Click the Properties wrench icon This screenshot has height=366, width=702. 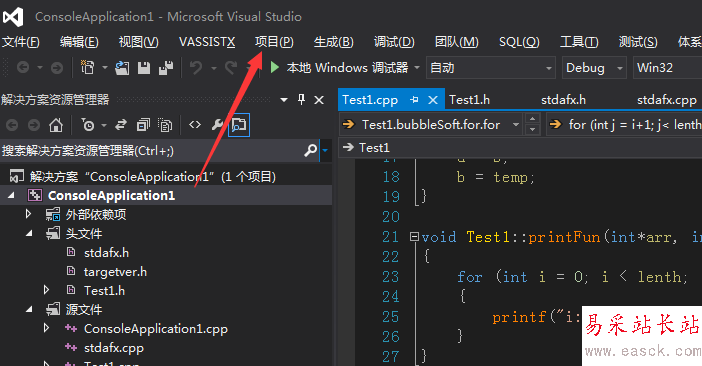(x=217, y=125)
